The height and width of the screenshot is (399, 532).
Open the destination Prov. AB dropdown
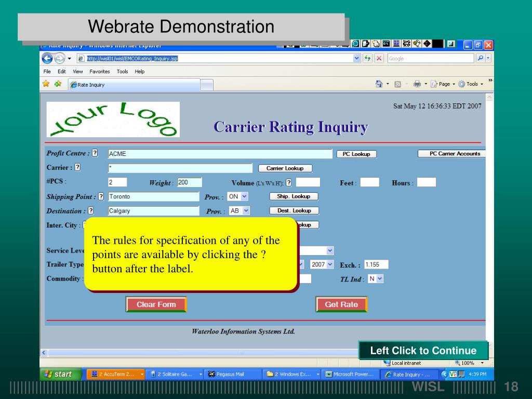click(246, 210)
